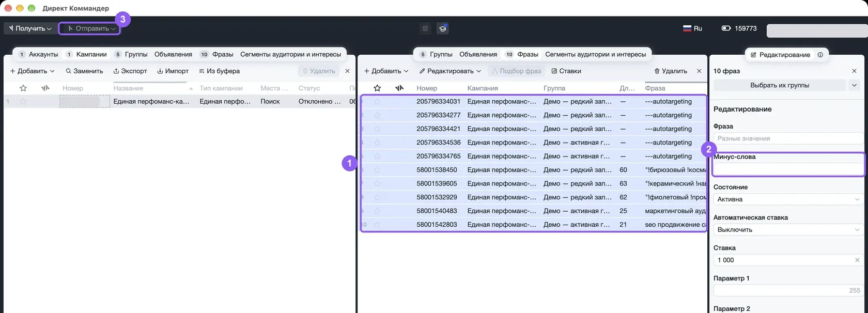Toggle favorite star for phrase 58001542803
This screenshot has height=313, width=868.
(377, 225)
